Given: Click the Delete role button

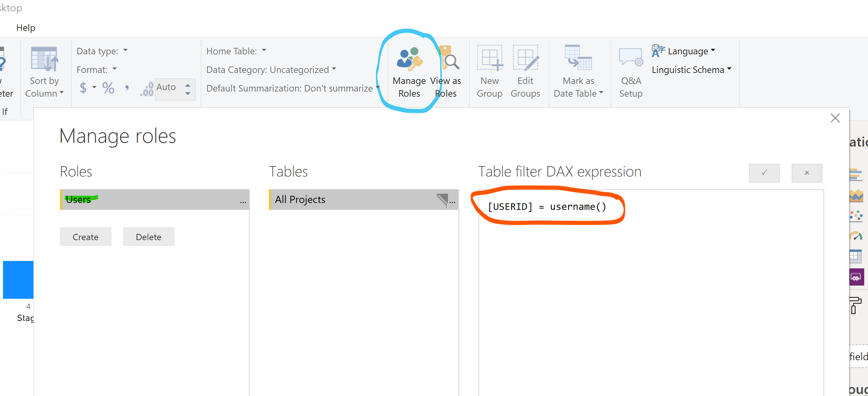Looking at the screenshot, I should [x=148, y=237].
